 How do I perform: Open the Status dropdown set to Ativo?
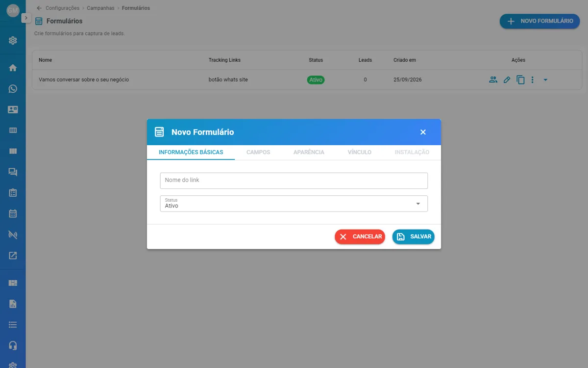click(x=294, y=204)
